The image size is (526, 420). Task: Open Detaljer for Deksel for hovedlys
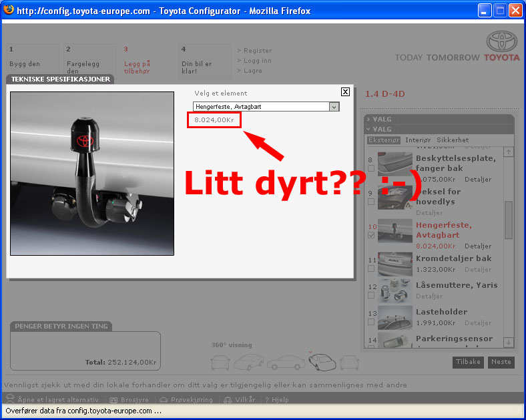(x=429, y=213)
